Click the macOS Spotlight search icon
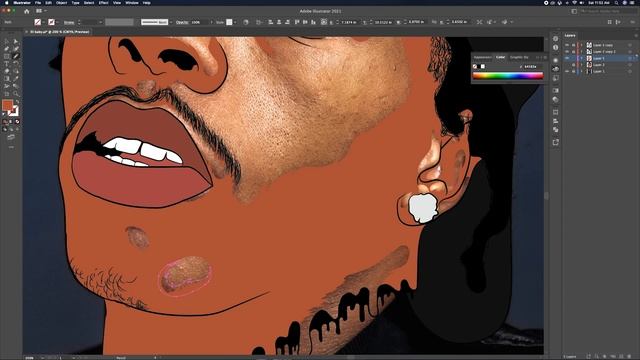Viewport: 640px width, 360px height. click(x=616, y=2)
